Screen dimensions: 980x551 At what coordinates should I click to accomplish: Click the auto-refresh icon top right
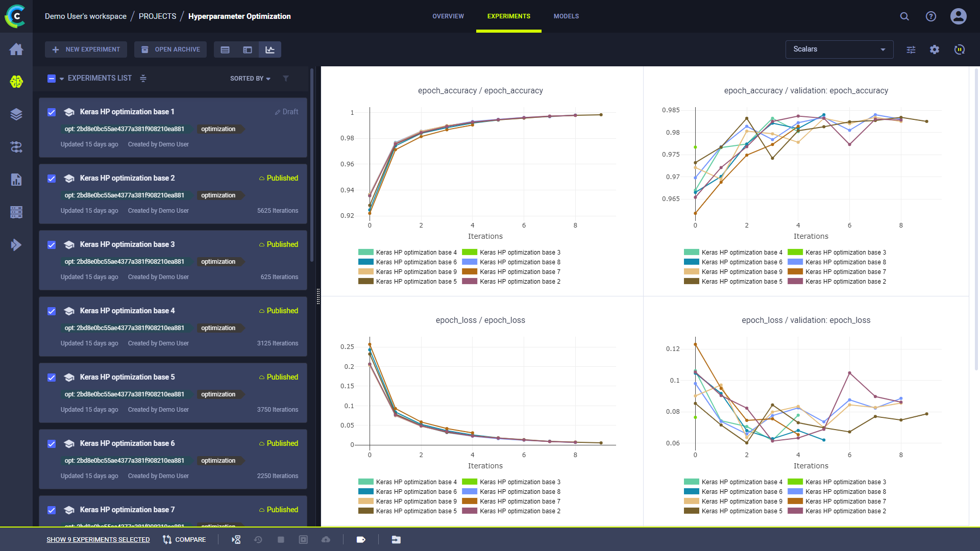960,49
